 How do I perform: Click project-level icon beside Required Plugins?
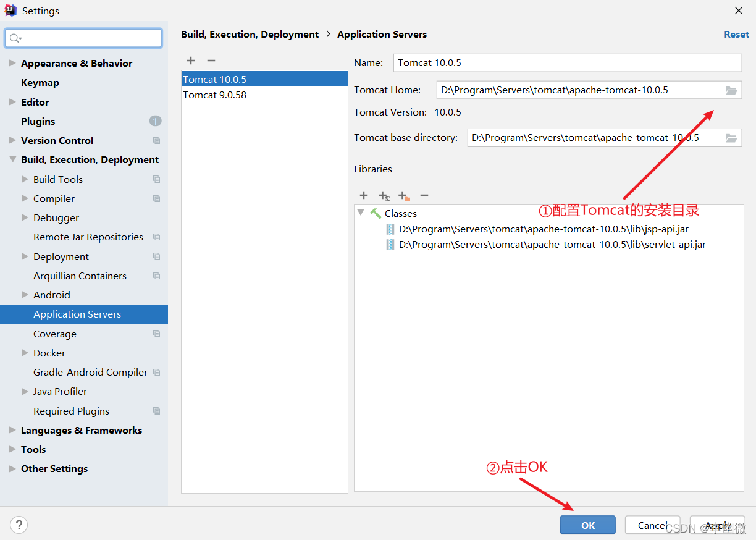click(156, 411)
